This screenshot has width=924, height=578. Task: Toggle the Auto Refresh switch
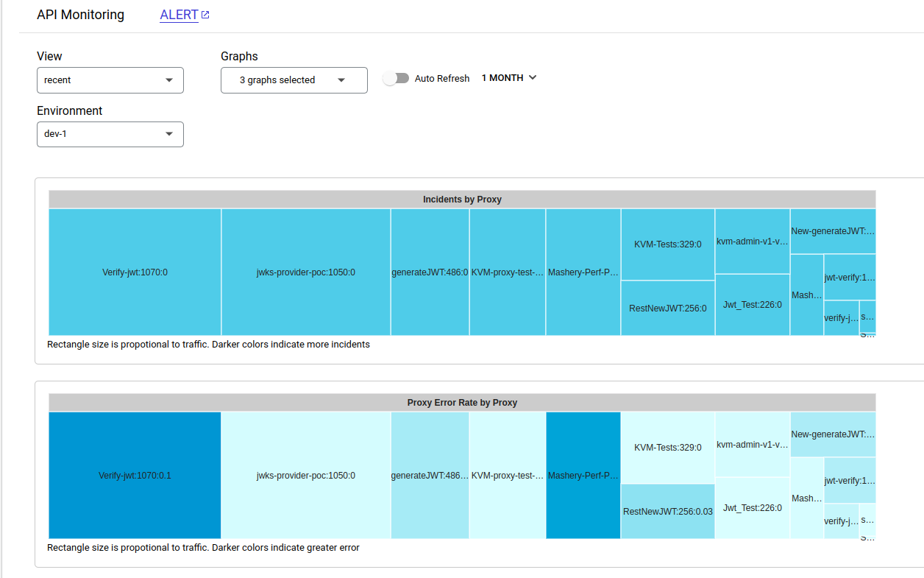coord(396,78)
